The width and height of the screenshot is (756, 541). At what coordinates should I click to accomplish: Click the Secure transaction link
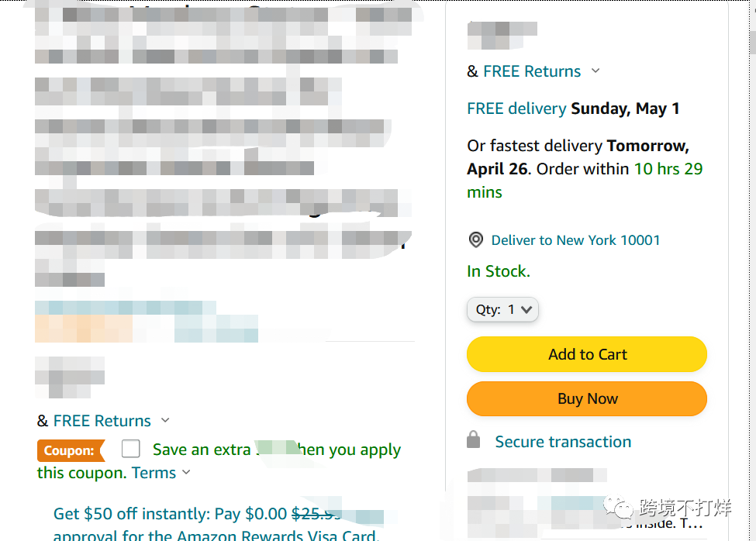(563, 442)
